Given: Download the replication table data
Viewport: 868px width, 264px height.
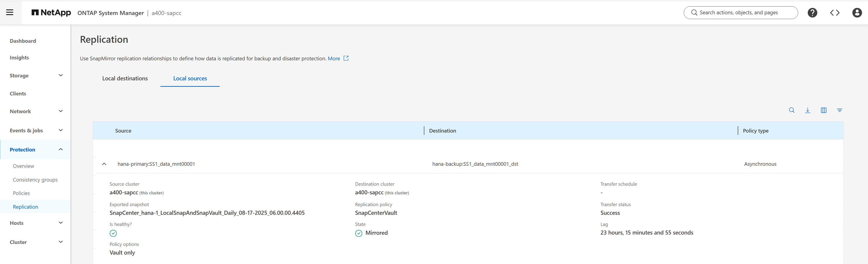Looking at the screenshot, I should 807,110.
